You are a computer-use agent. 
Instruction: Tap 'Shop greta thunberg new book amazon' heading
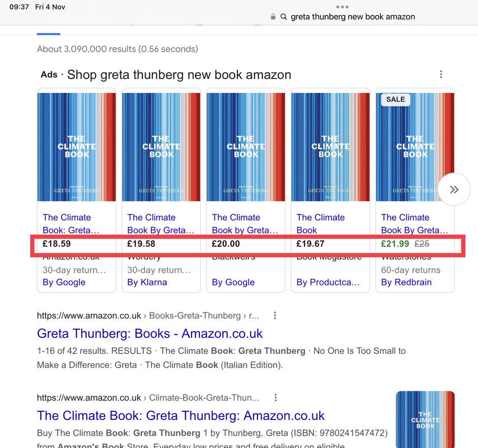(x=179, y=74)
